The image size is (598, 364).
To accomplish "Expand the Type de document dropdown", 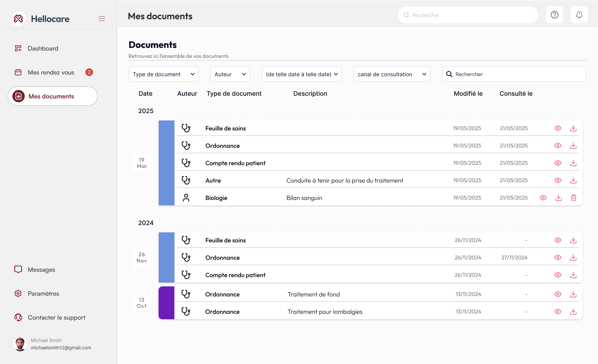I will click(163, 74).
